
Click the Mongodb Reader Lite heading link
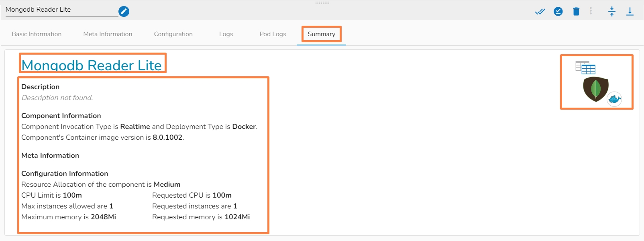[92, 65]
